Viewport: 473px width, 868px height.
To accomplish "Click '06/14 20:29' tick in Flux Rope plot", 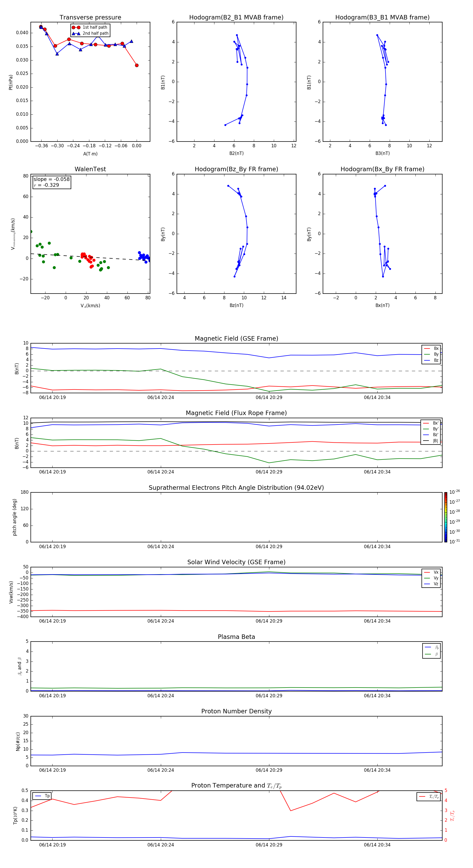I will [269, 472].
